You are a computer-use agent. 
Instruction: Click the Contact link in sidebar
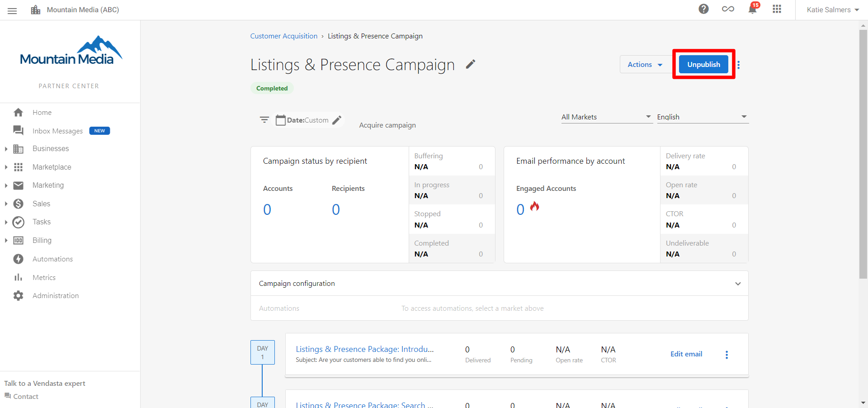coord(21,397)
